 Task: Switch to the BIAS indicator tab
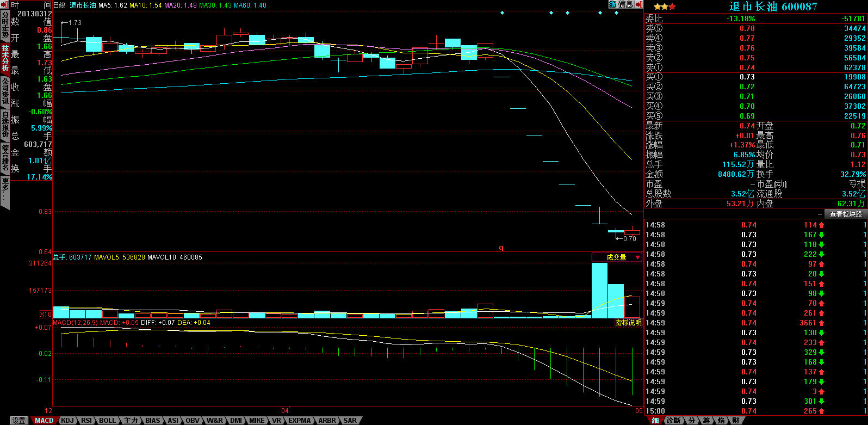click(153, 421)
